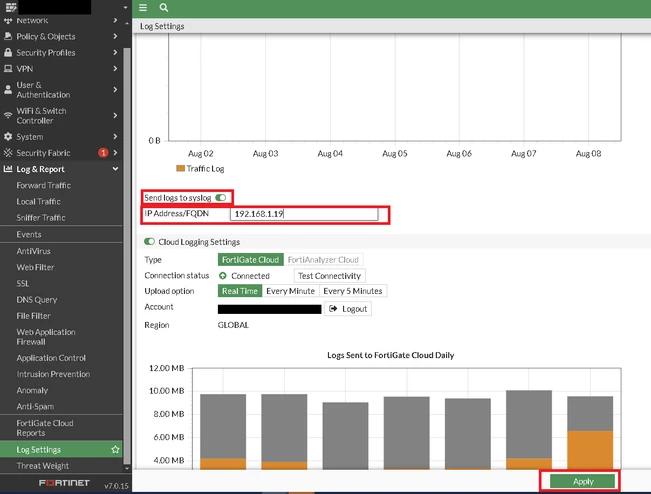Click the Security Profiles lock icon
The image size is (651, 494).
(8, 52)
